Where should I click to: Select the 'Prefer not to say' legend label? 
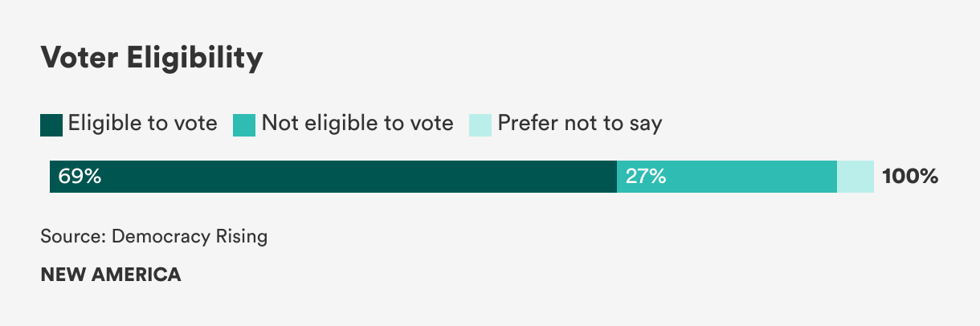[580, 124]
